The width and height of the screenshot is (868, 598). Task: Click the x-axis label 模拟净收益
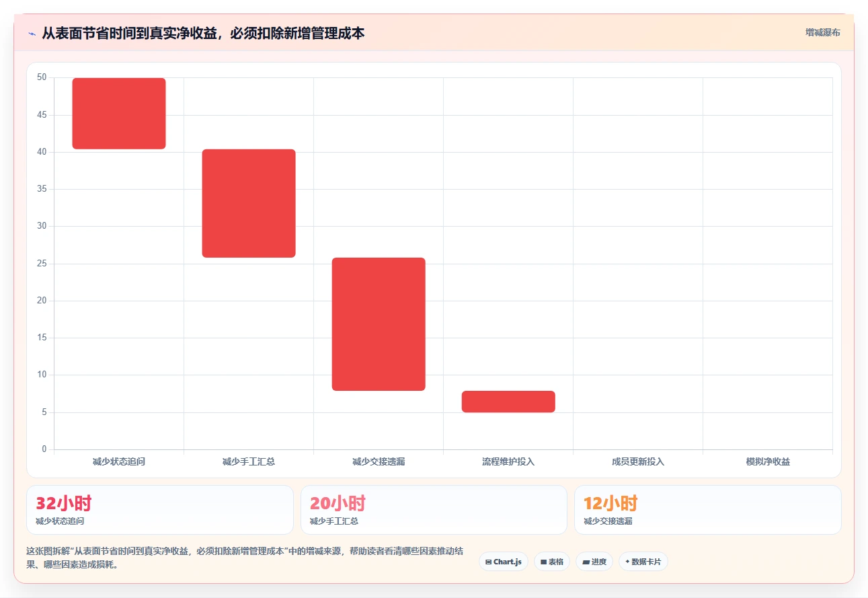point(768,462)
